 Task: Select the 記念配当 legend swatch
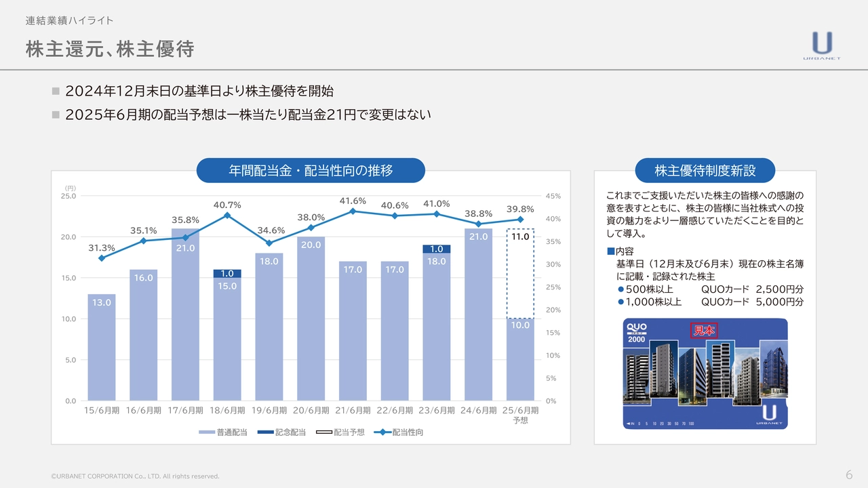(x=265, y=432)
